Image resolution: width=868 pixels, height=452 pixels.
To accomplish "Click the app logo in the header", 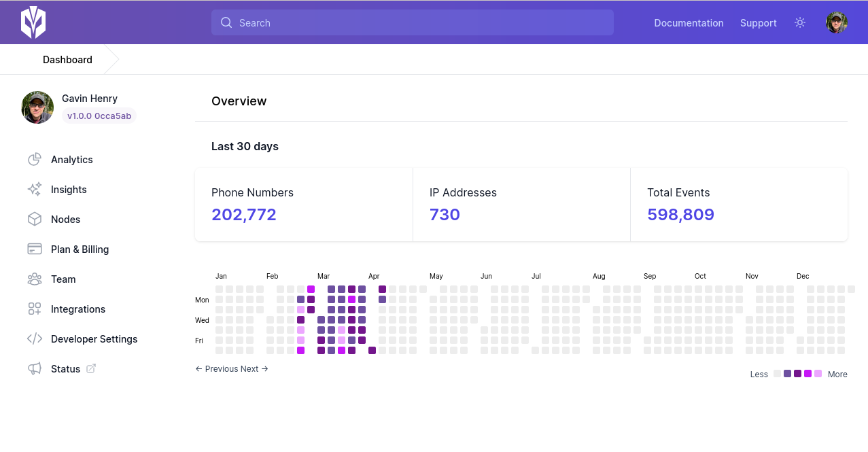I will (x=33, y=22).
